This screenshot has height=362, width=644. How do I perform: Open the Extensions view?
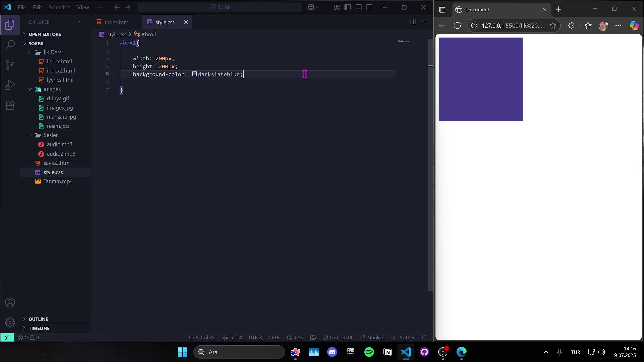click(10, 106)
